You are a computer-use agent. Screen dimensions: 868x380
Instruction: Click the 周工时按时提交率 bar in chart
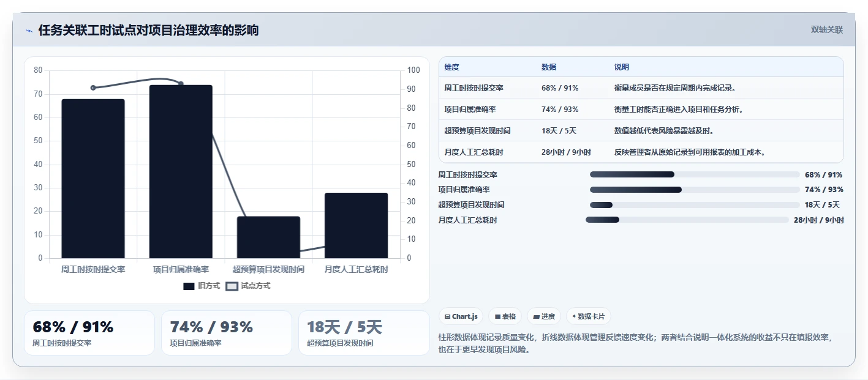point(93,179)
